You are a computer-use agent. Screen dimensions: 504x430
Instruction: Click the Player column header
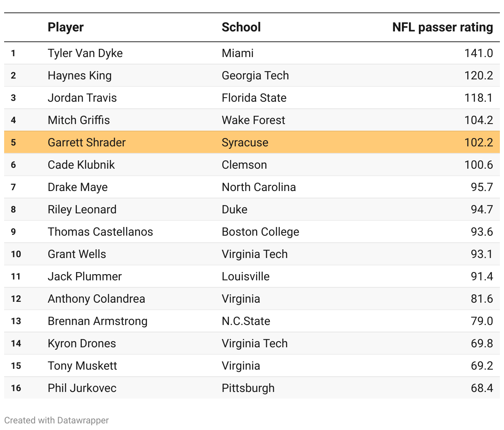(66, 27)
